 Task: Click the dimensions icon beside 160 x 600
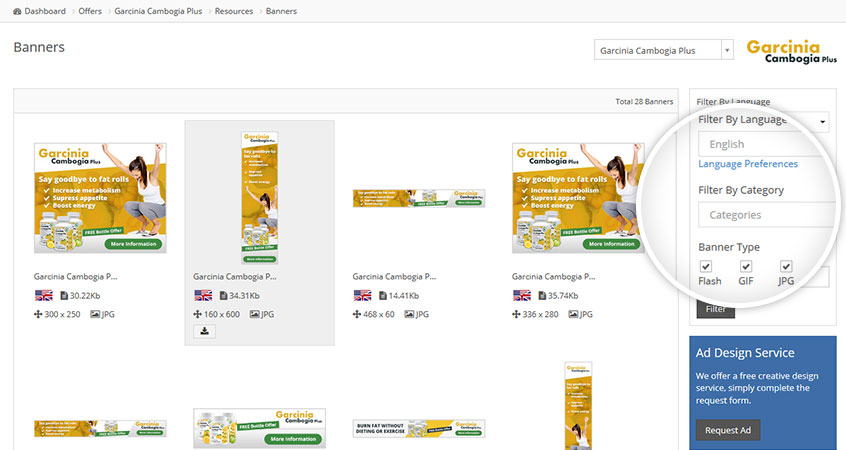point(197,314)
